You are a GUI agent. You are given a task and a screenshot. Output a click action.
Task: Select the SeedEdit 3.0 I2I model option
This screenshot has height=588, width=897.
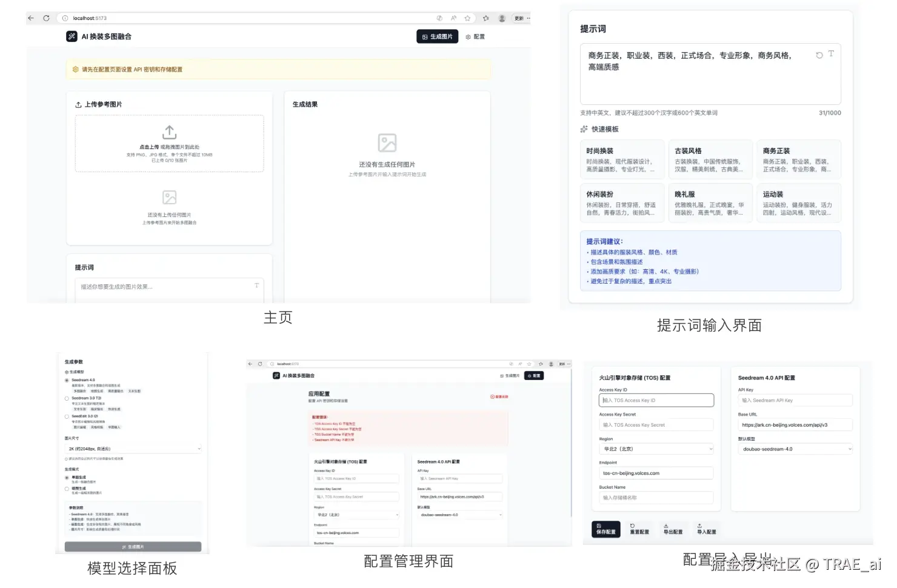pos(67,416)
